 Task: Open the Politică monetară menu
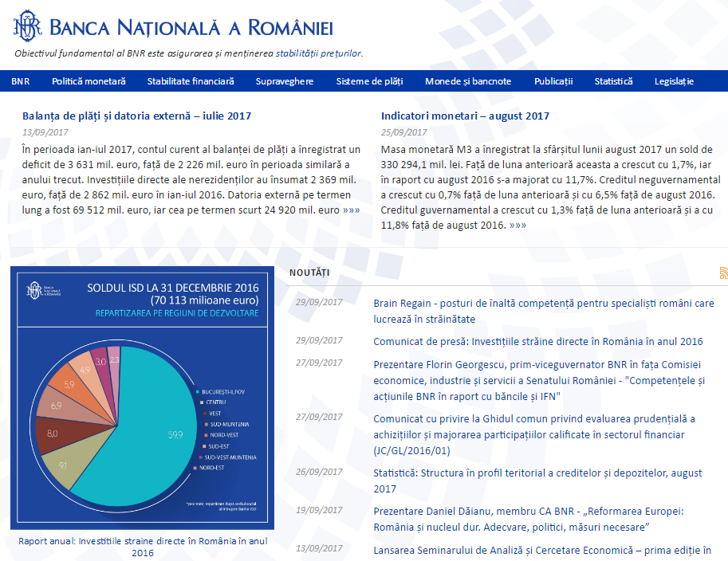89,81
